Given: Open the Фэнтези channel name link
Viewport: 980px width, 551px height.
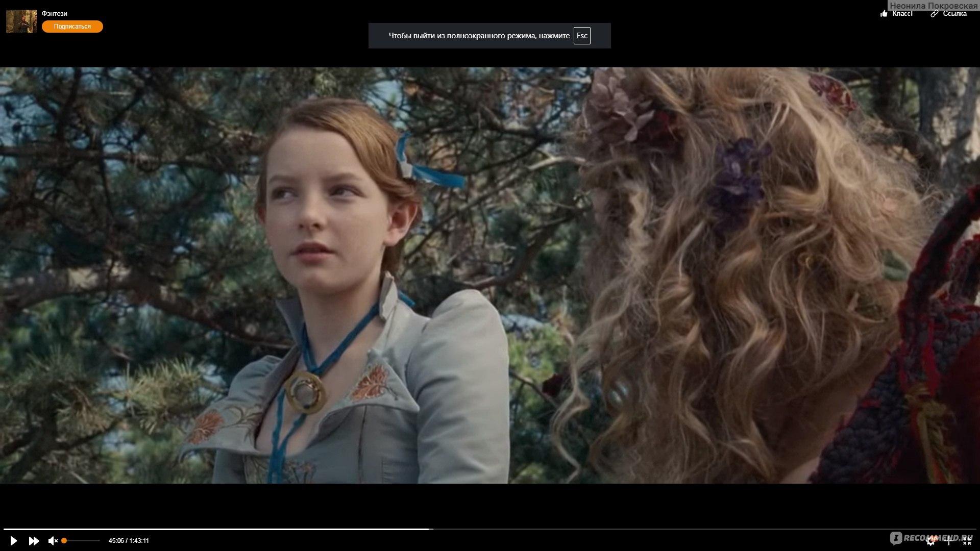Looking at the screenshot, I should [x=54, y=13].
